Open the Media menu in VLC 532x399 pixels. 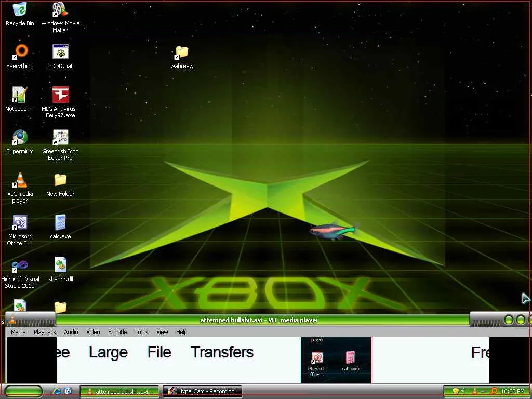[x=18, y=332]
